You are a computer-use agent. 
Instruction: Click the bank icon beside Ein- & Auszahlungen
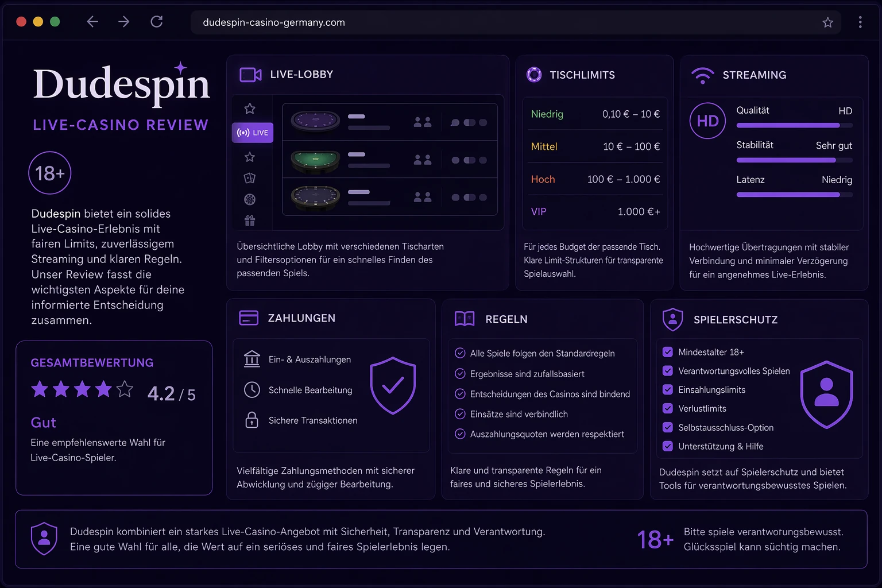[x=252, y=359]
